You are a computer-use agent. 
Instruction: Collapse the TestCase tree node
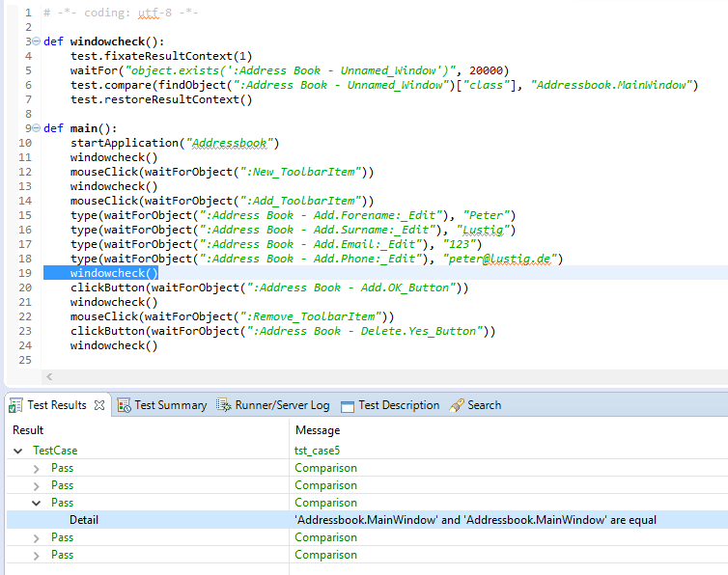tap(18, 451)
